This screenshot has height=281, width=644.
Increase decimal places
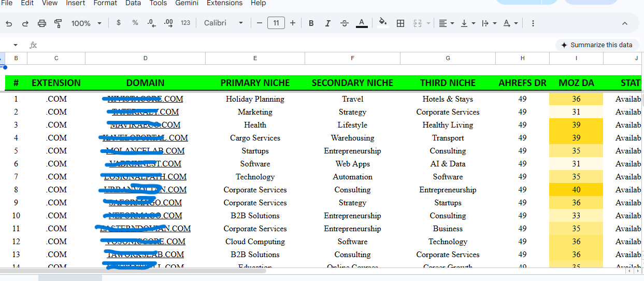click(168, 23)
